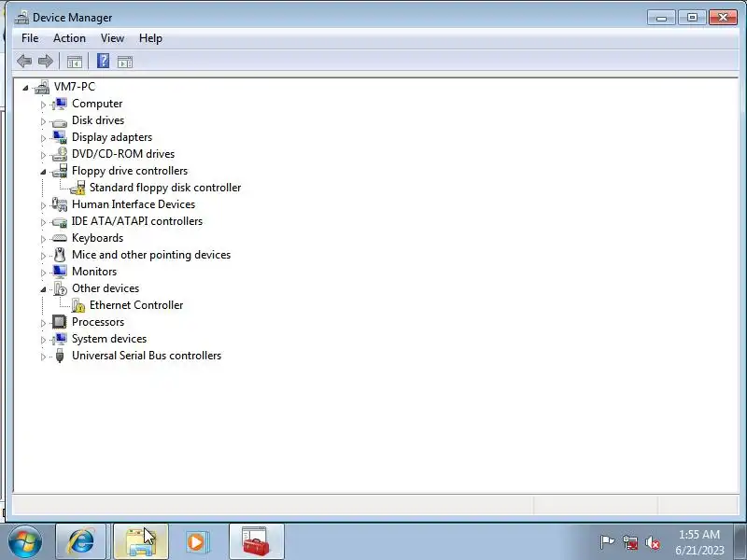Select the Processors label
Screen dimensions: 747x560
click(98, 322)
